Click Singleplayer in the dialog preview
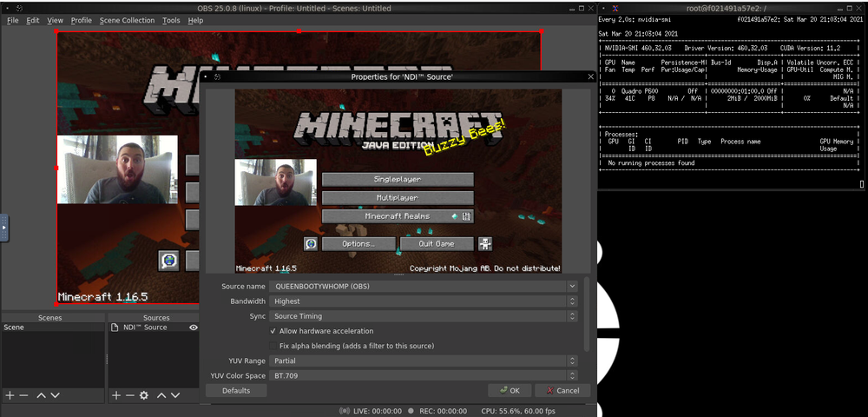 point(398,180)
